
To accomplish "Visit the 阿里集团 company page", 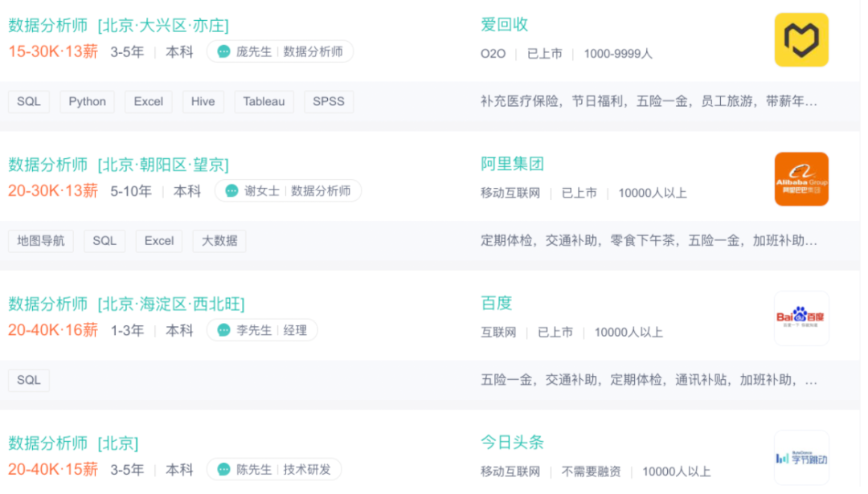I will 512,164.
